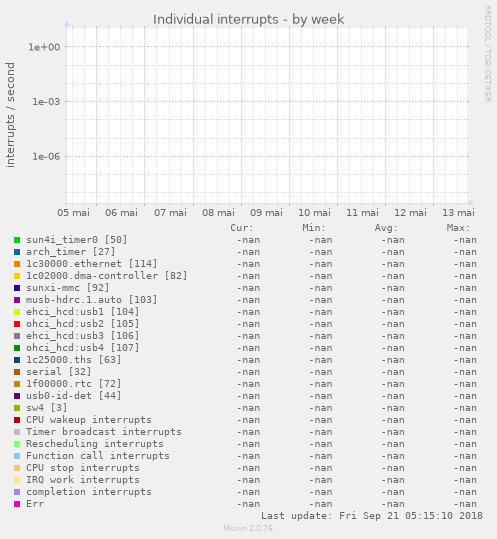Click the Last update timestamp text
This screenshot has height=539, width=497.
[372, 516]
